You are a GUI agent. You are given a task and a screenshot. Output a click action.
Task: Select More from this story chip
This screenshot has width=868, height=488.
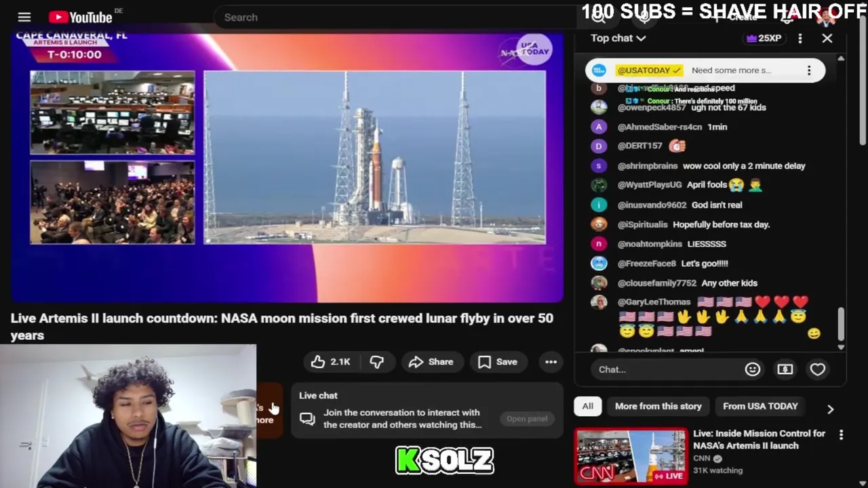[x=658, y=406]
